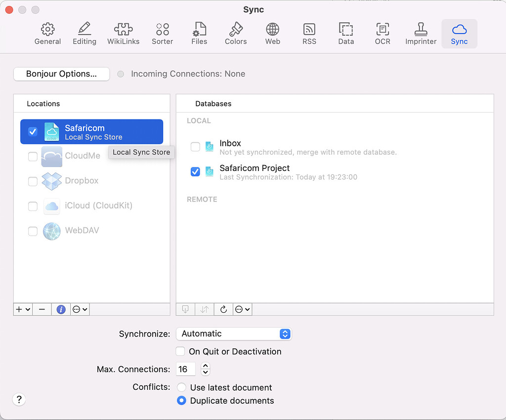Switch to the OCR settings icon
This screenshot has width=506, height=420.
click(382, 32)
